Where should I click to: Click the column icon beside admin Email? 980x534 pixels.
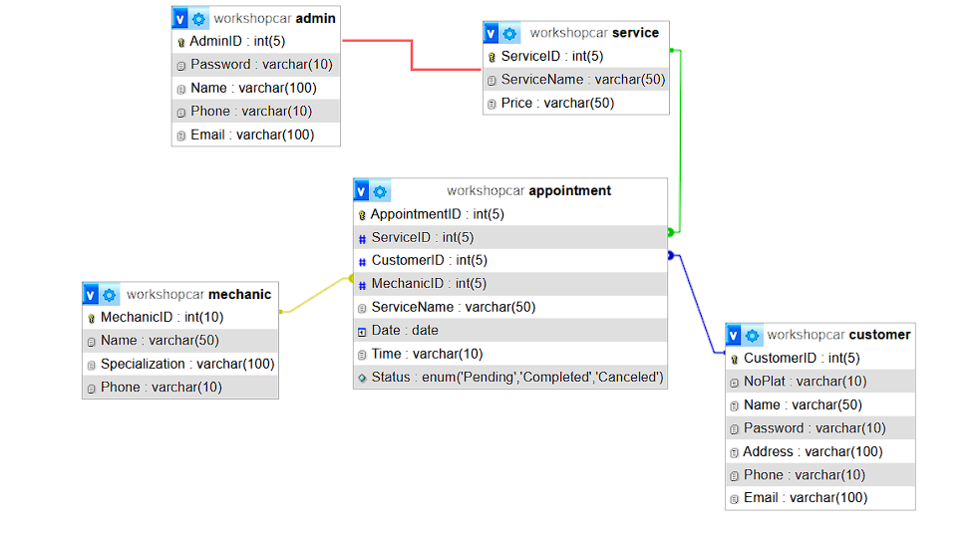tap(181, 136)
